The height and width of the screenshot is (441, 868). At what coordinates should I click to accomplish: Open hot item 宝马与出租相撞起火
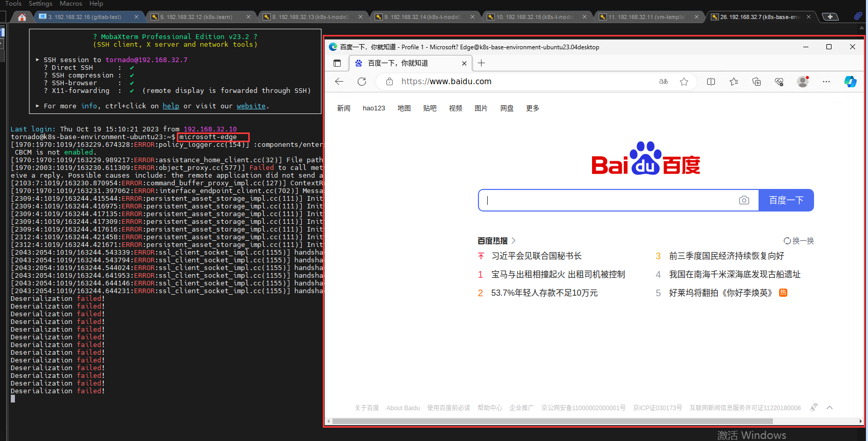pyautogui.click(x=558, y=275)
